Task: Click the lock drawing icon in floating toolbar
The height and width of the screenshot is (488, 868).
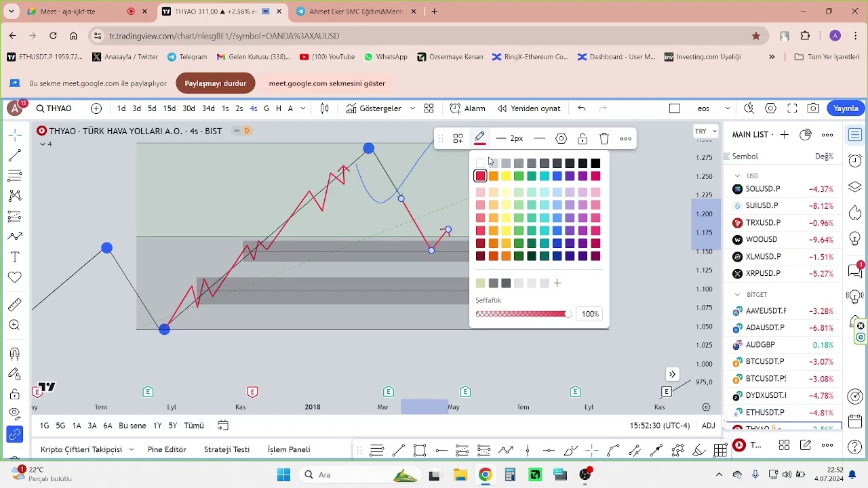Action: tap(583, 138)
